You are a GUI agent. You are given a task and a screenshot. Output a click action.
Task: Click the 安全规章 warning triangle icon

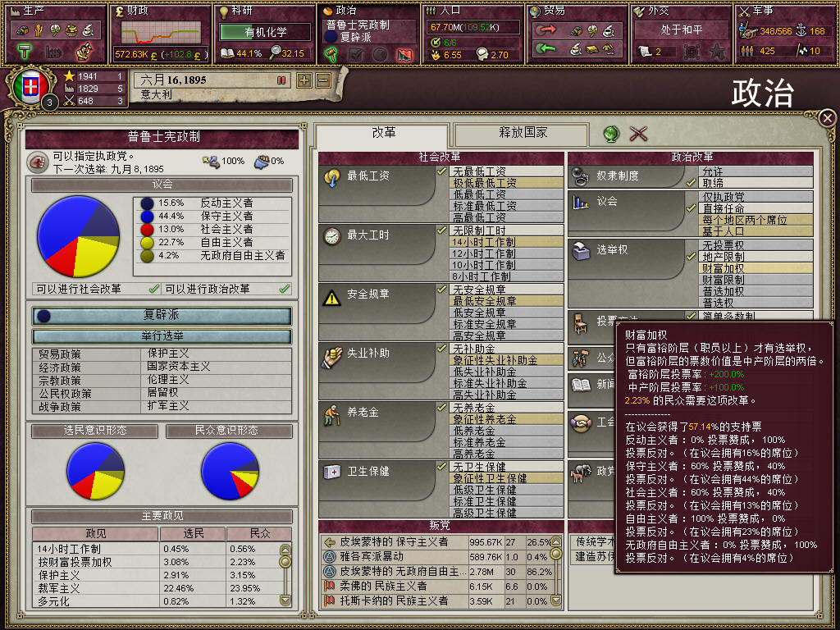(332, 297)
